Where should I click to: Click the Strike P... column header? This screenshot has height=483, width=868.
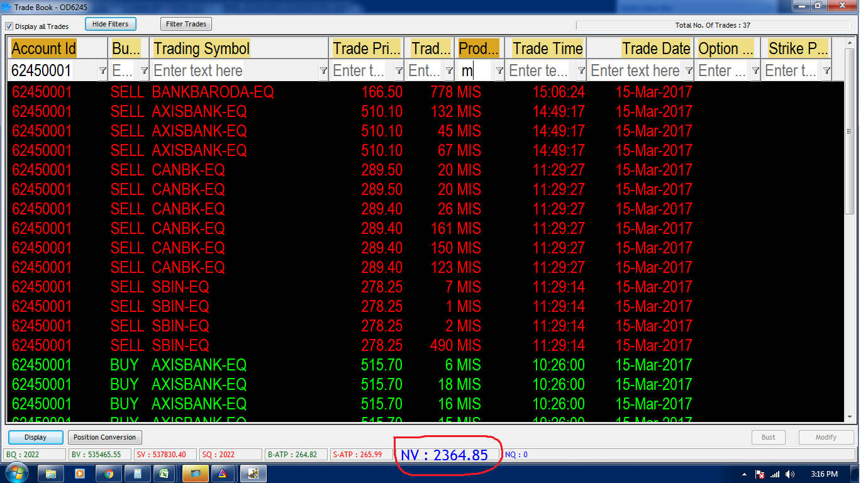tap(796, 48)
